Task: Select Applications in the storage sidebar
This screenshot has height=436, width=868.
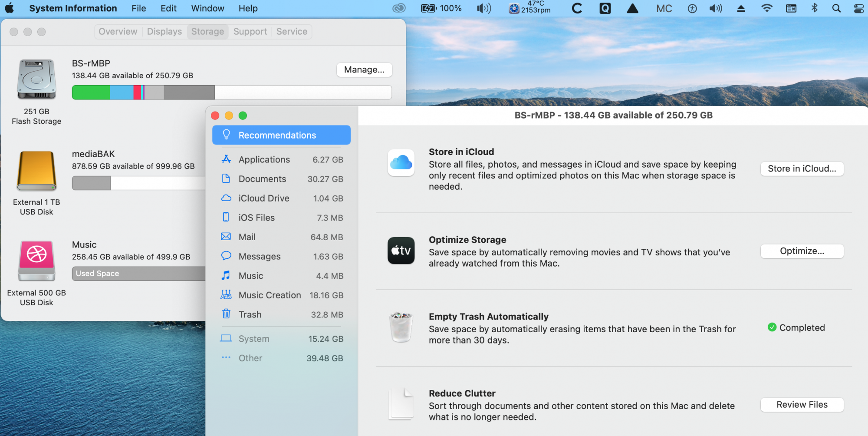Action: pos(282,159)
